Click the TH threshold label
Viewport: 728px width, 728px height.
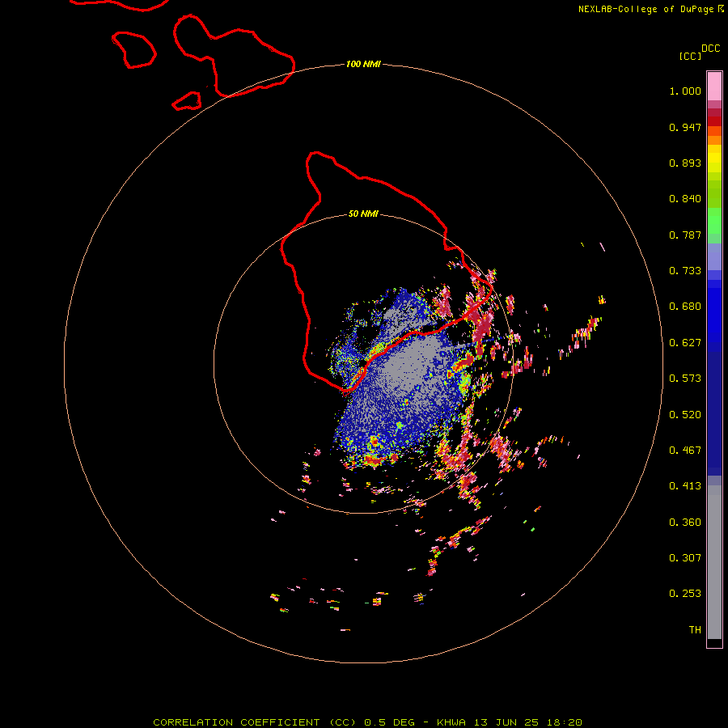tap(695, 630)
